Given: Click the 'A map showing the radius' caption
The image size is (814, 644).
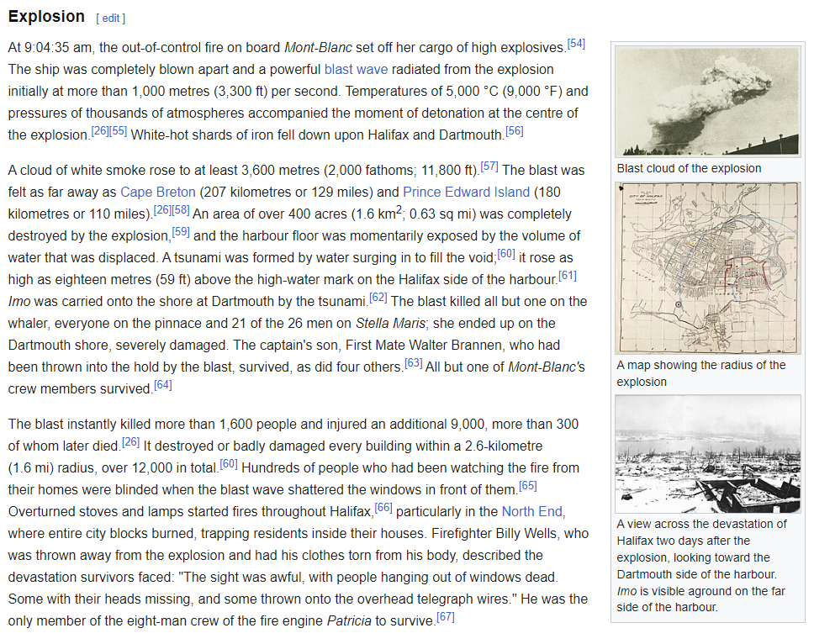Looking at the screenshot, I should (701, 373).
